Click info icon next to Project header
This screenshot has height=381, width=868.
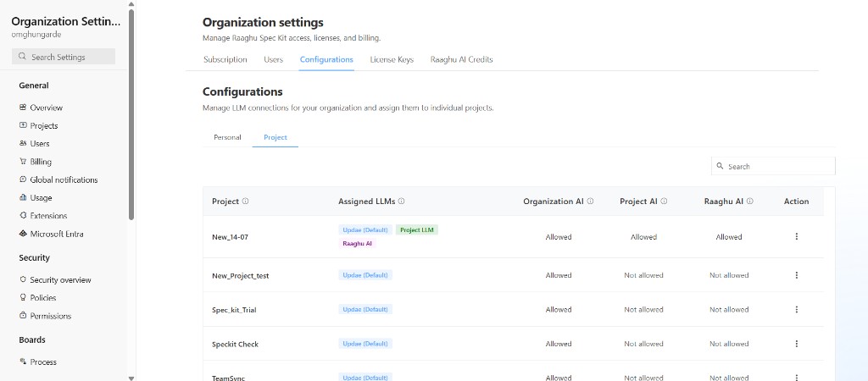click(x=245, y=202)
